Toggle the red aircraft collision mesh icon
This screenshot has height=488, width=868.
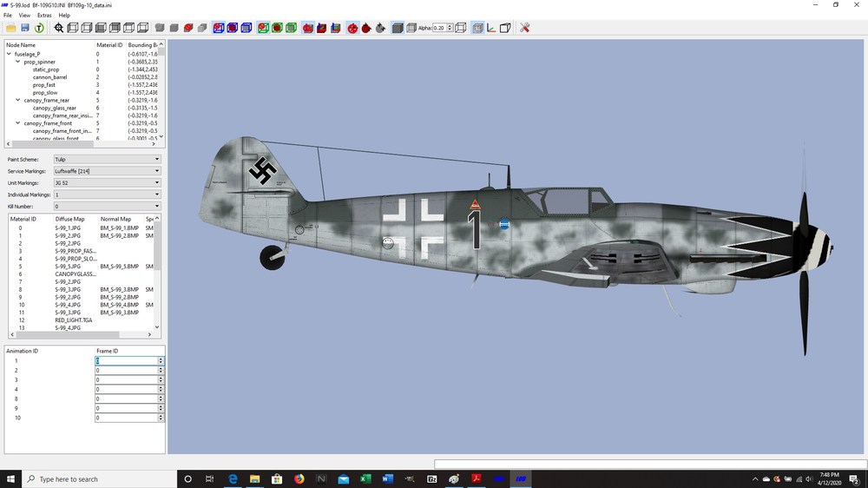click(308, 28)
